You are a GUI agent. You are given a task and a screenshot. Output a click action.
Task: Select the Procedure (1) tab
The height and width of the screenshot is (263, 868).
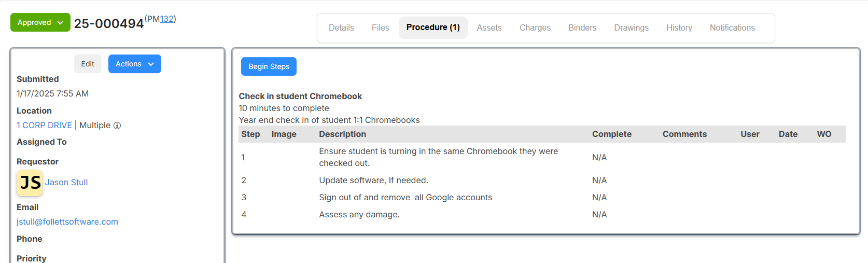pos(433,27)
